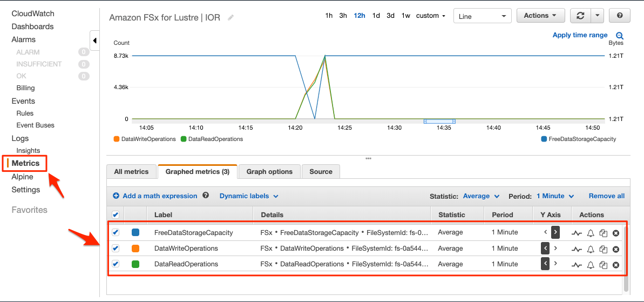Screen dimensions: 644x302
Task: Click the Remove all link
Action: pos(607,196)
